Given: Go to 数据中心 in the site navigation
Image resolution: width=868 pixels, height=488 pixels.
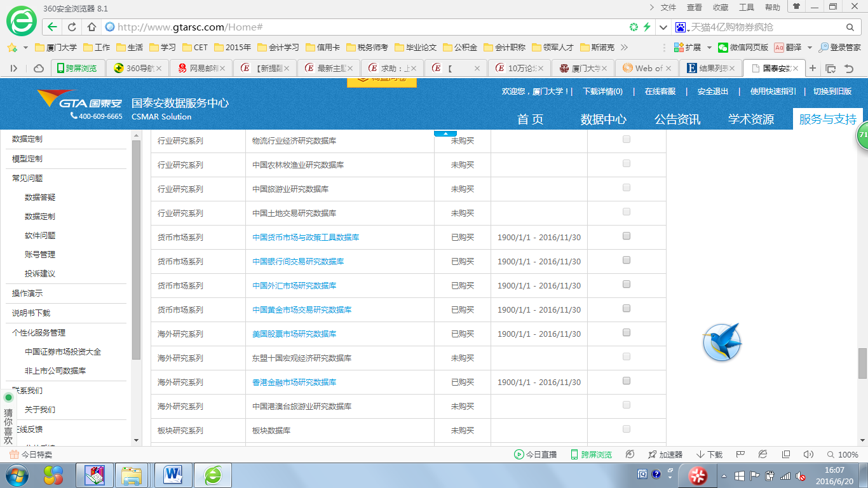Looking at the screenshot, I should [x=604, y=119].
